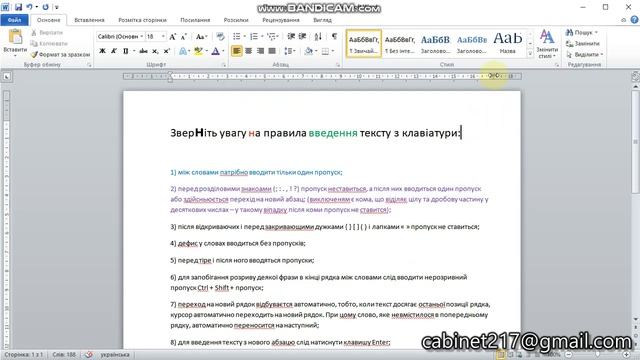The height and width of the screenshot is (360, 640).
Task: Click the Word Help question mark icon
Action: click(x=634, y=20)
